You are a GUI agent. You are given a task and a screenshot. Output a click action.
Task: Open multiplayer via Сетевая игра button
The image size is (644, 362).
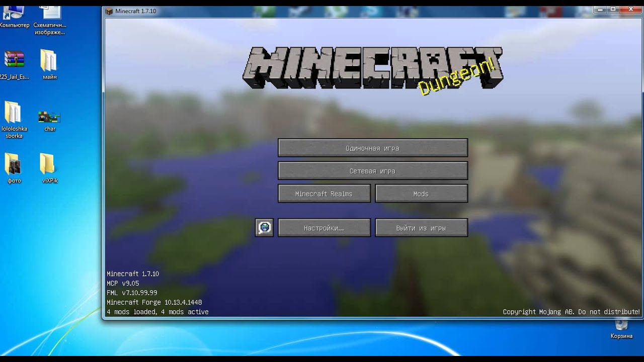pyautogui.click(x=373, y=171)
